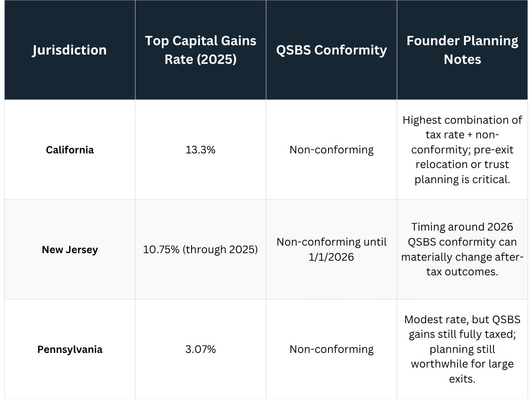Click the Jurisdiction column header

pos(69,50)
